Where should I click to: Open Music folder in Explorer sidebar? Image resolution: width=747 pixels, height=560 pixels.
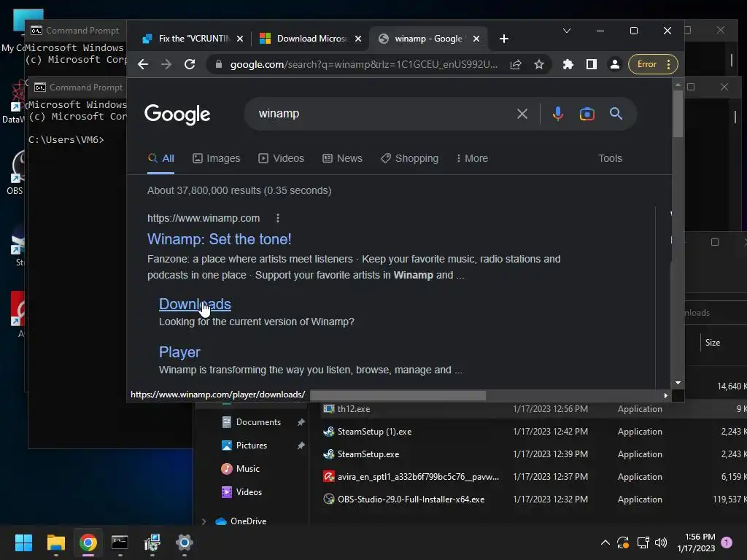(248, 469)
